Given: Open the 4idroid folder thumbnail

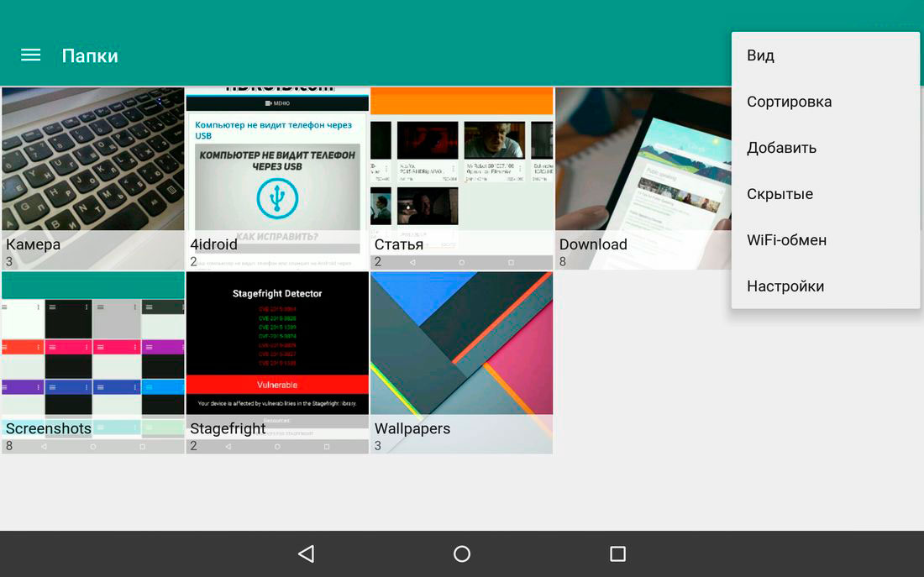Looking at the screenshot, I should click(277, 179).
